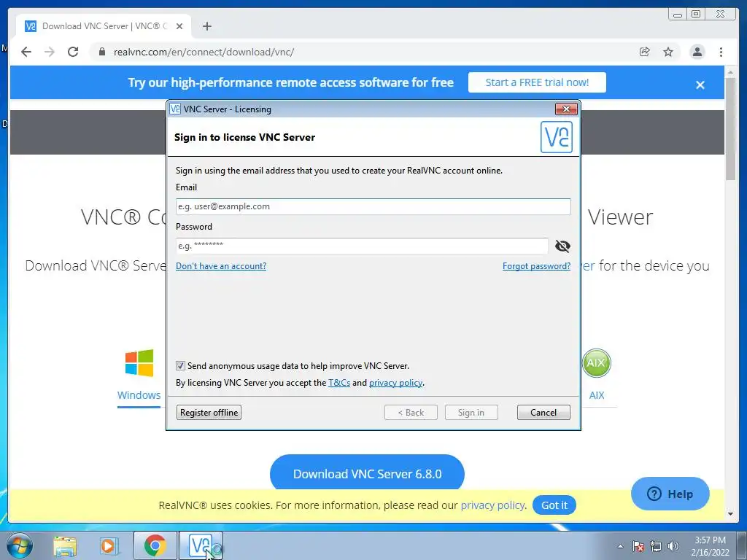Select the Windows platform icon
The image size is (747, 560).
coord(139,363)
